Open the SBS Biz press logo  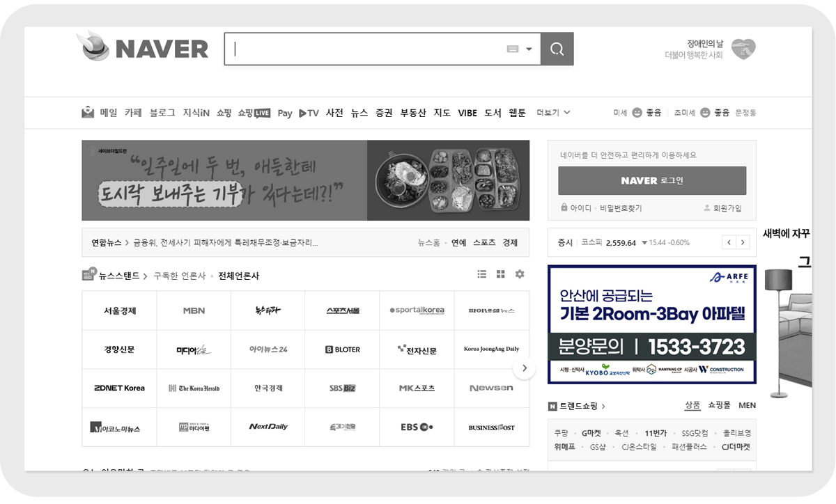(343, 388)
